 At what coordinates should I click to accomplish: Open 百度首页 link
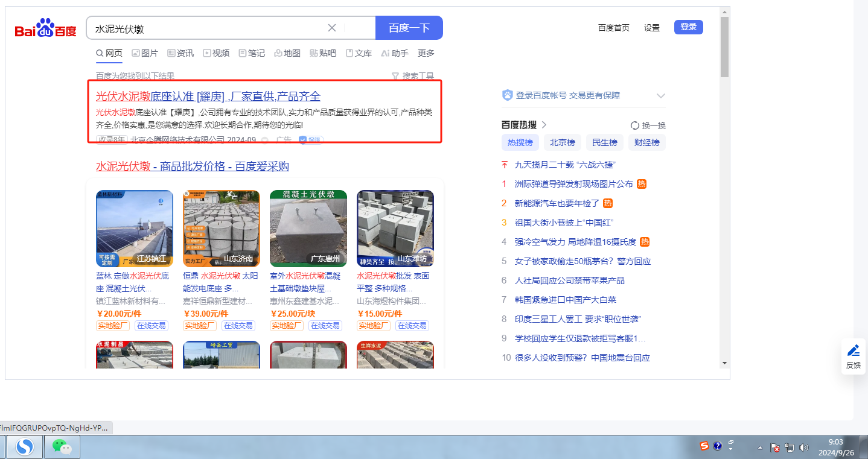point(614,28)
